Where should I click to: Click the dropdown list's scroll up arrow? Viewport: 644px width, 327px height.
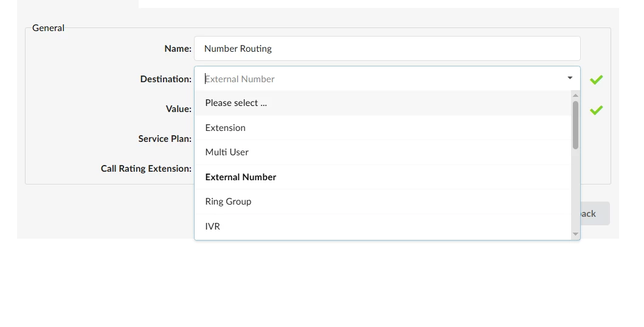[x=575, y=95]
